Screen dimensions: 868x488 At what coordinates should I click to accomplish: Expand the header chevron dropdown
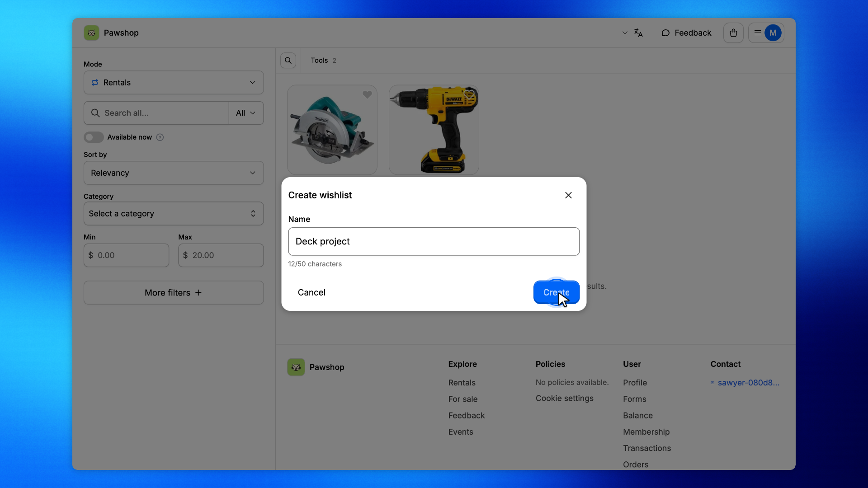pyautogui.click(x=625, y=33)
